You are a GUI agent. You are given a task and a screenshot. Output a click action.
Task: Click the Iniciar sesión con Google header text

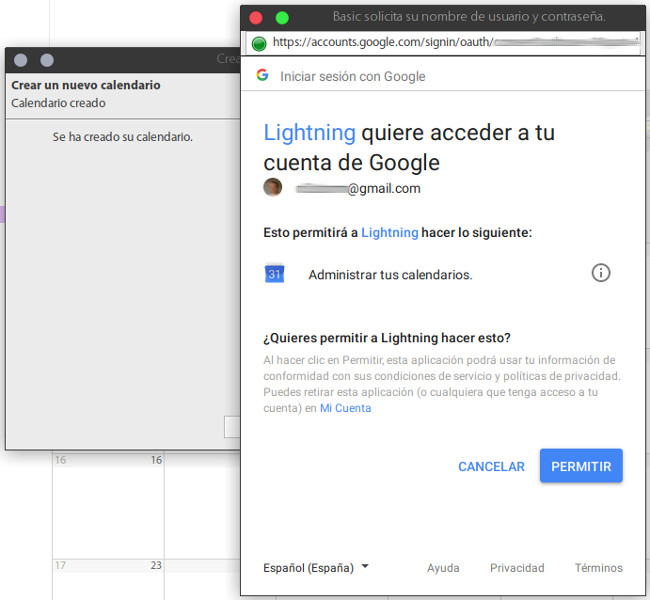pos(353,76)
